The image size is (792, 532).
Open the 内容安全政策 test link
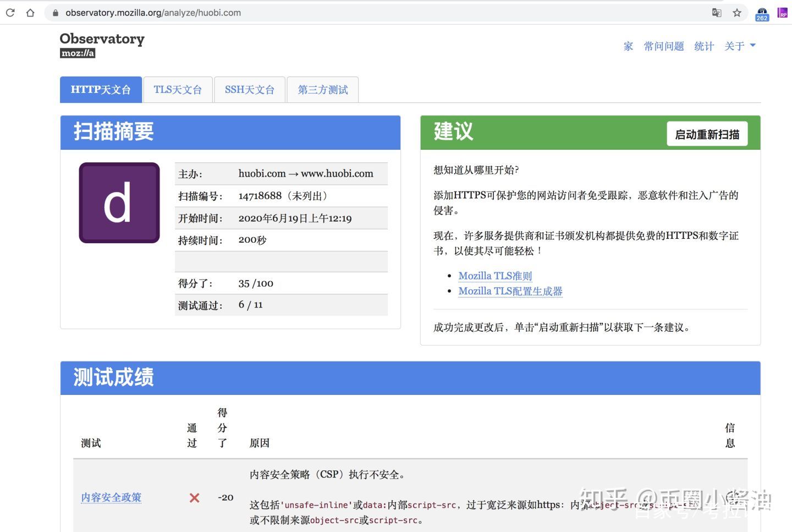(x=111, y=497)
